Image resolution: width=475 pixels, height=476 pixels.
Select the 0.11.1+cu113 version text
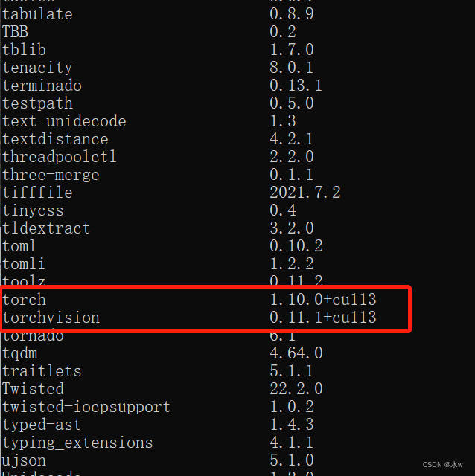point(323,318)
